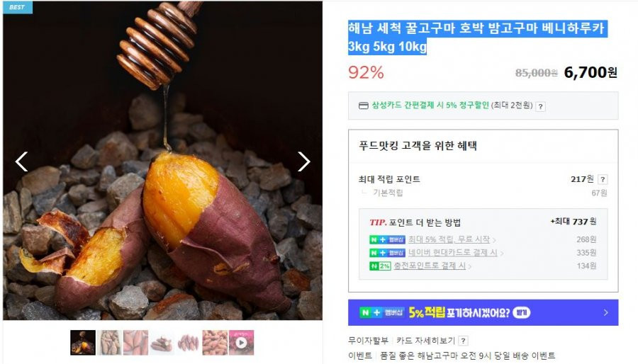Screen dimensions: 638x364
Task: Click the membership 5% 적립 banner
Action: (x=483, y=312)
